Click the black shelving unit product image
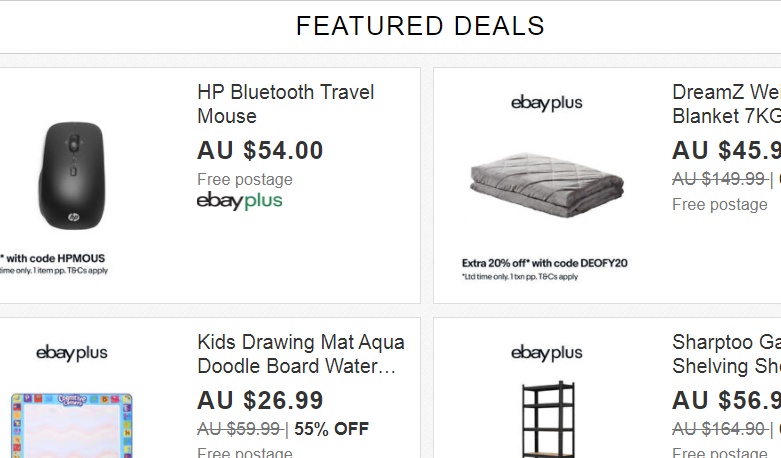This screenshot has width=781, height=458. 545,420
